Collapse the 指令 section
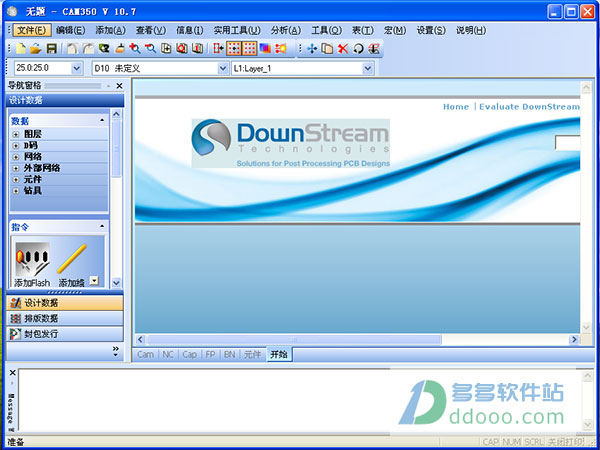This screenshot has width=600, height=450. pyautogui.click(x=102, y=227)
